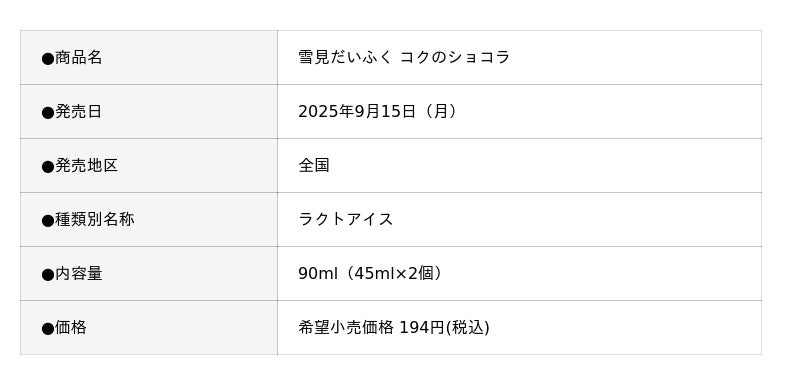The image size is (800, 385).
Task: Click the word ショコラ in product name
Action: (x=479, y=57)
